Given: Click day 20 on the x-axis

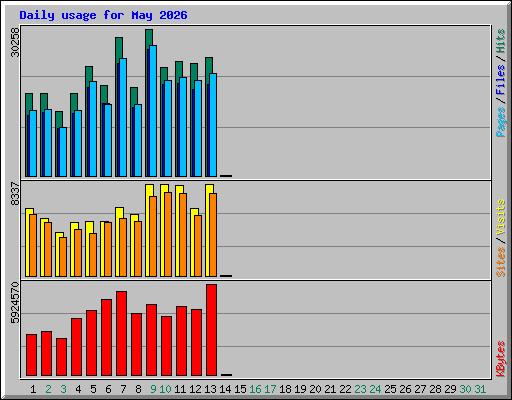Looking at the screenshot, I should pos(315,389).
